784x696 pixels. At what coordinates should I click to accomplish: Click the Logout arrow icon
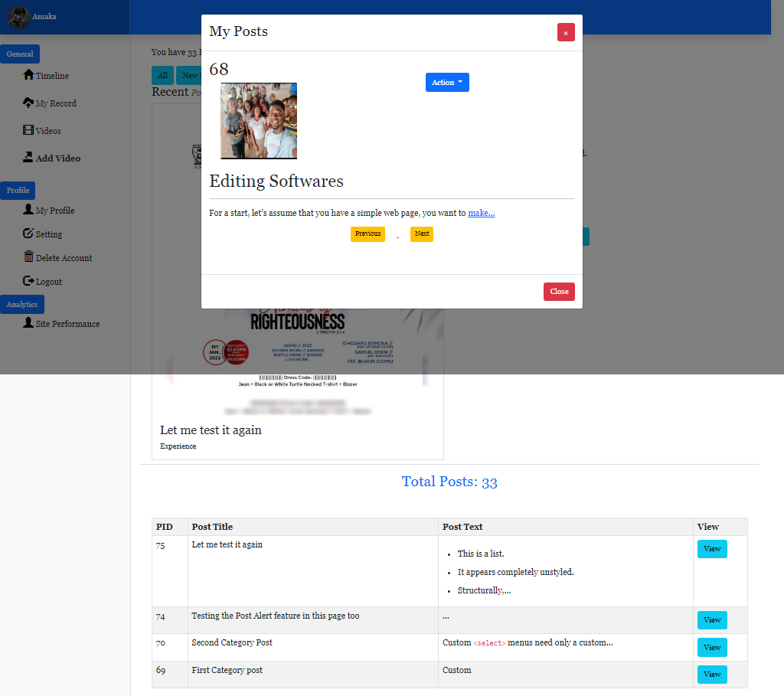28,281
